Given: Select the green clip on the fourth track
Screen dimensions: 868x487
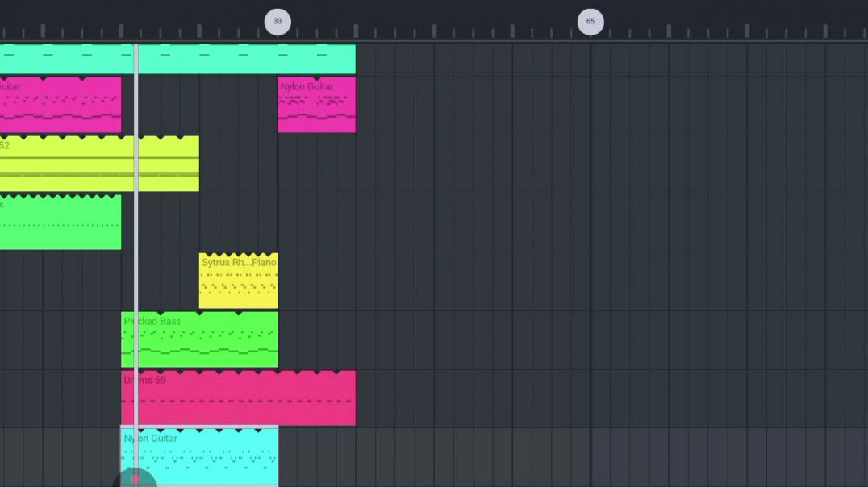Looking at the screenshot, I should [61, 223].
